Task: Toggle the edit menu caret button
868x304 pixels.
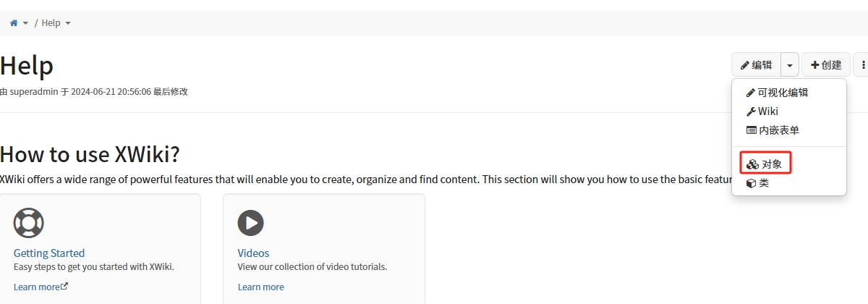Action: pyautogui.click(x=790, y=65)
